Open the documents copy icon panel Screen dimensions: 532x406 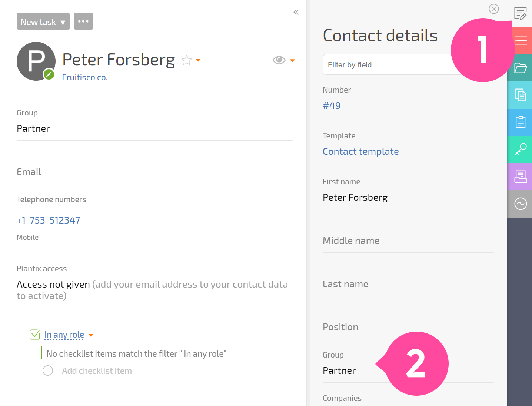[x=520, y=95]
